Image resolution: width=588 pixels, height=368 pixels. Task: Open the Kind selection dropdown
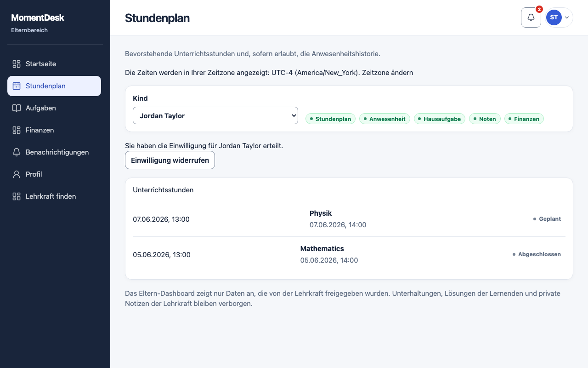pyautogui.click(x=215, y=116)
